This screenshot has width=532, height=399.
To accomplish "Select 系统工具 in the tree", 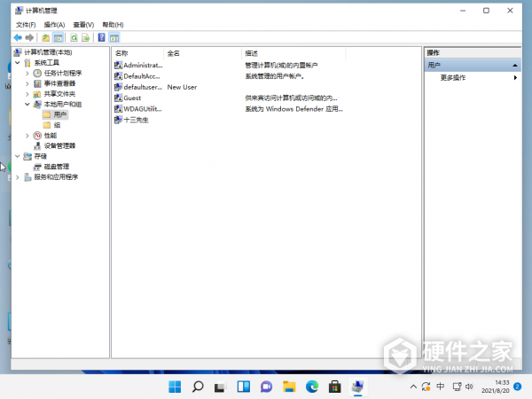I will [x=46, y=63].
